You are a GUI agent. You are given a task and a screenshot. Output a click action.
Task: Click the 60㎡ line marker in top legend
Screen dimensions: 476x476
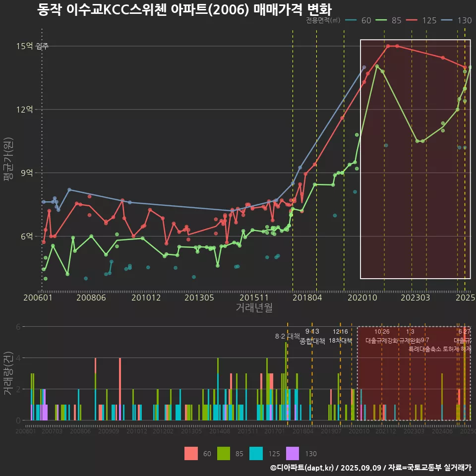[351, 20]
